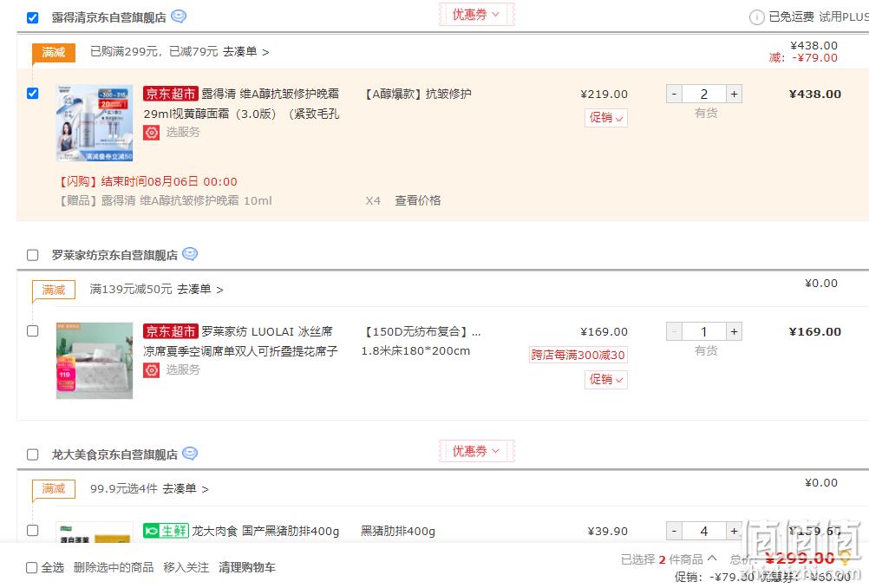This screenshot has width=869, height=588.
Task: Decrease quantity of 龙大肉食 肋排
Action: [674, 531]
